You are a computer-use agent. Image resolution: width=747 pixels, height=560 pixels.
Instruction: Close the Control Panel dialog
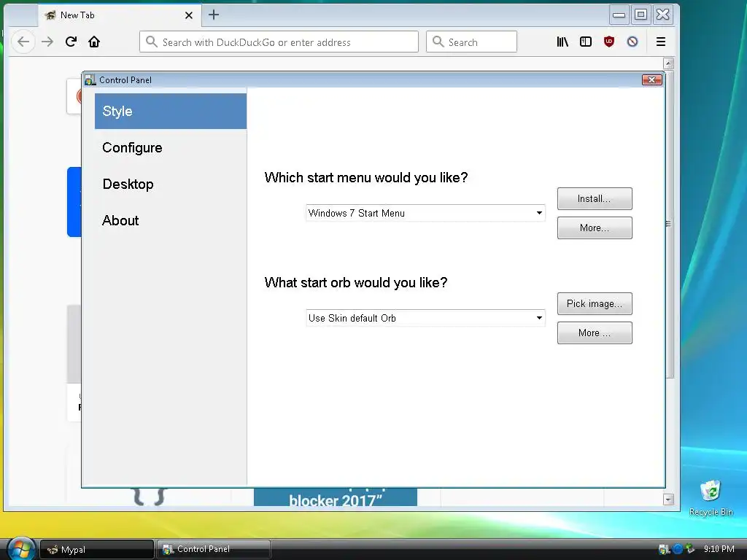click(x=651, y=79)
